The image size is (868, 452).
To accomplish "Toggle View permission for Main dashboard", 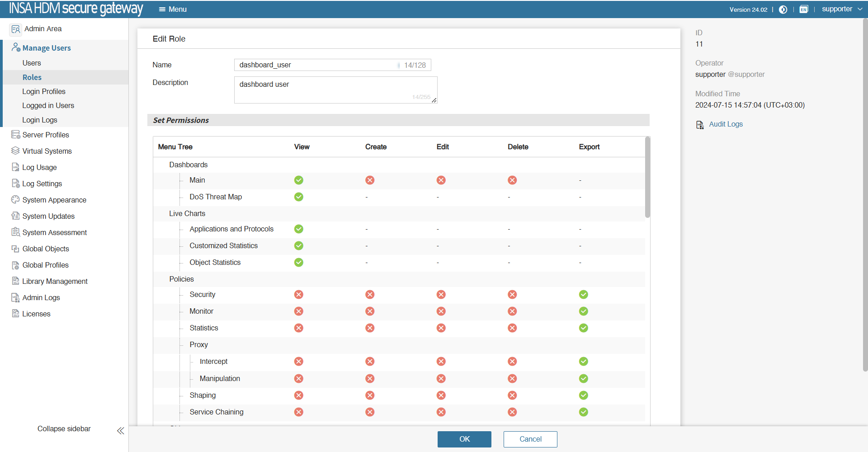I will tap(298, 180).
